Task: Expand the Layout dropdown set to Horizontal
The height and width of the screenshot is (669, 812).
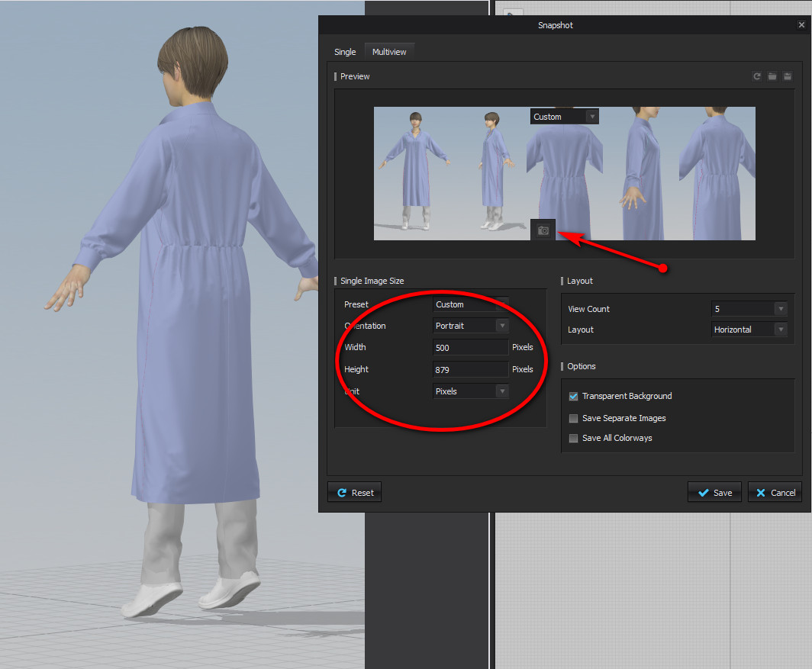Action: 748,330
